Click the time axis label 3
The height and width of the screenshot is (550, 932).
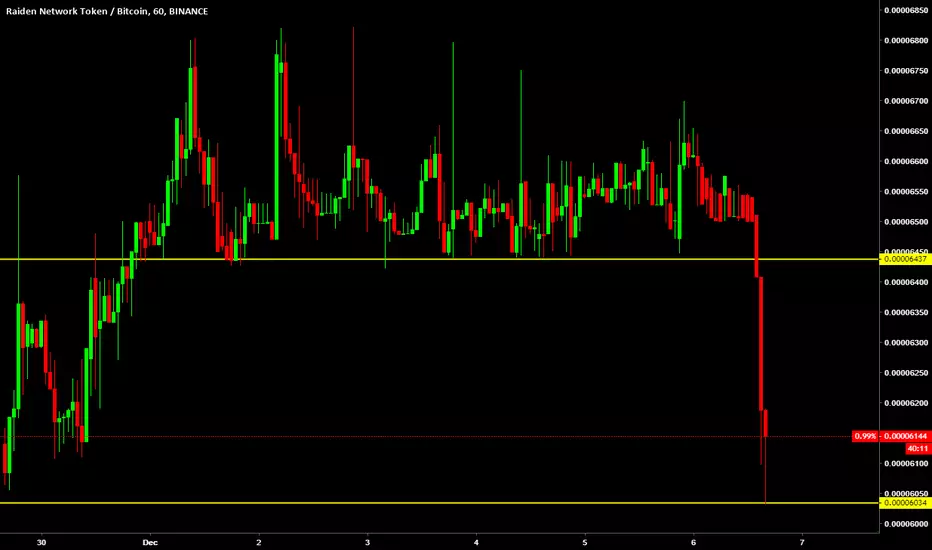367,542
